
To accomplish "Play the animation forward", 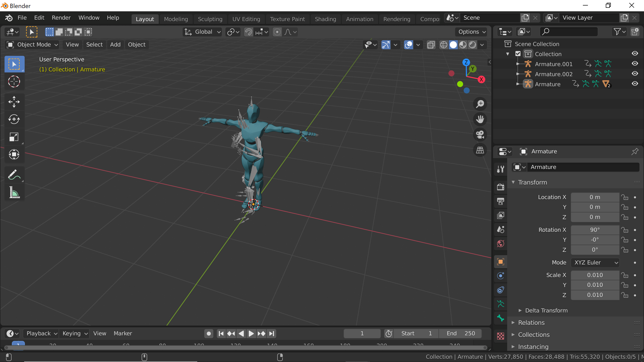I will click(251, 333).
